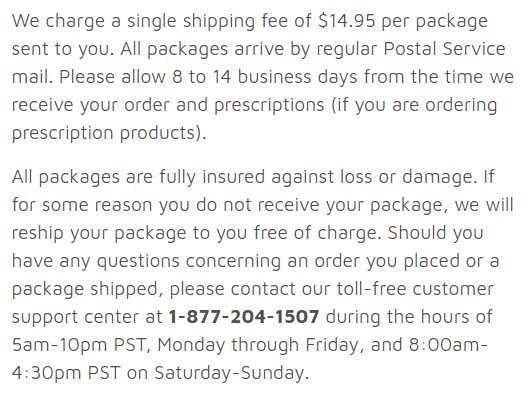Click the words 'Monday through Friday'

point(260,345)
